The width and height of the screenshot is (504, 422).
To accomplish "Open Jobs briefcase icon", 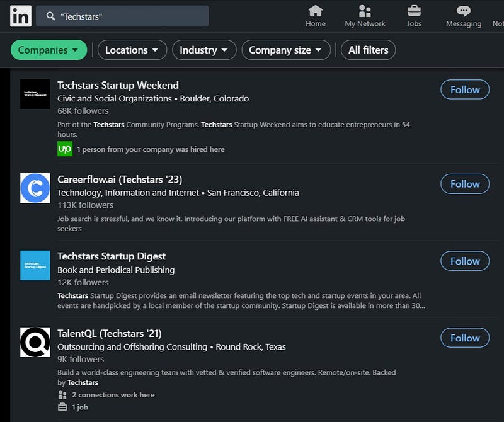I will 414,11.
